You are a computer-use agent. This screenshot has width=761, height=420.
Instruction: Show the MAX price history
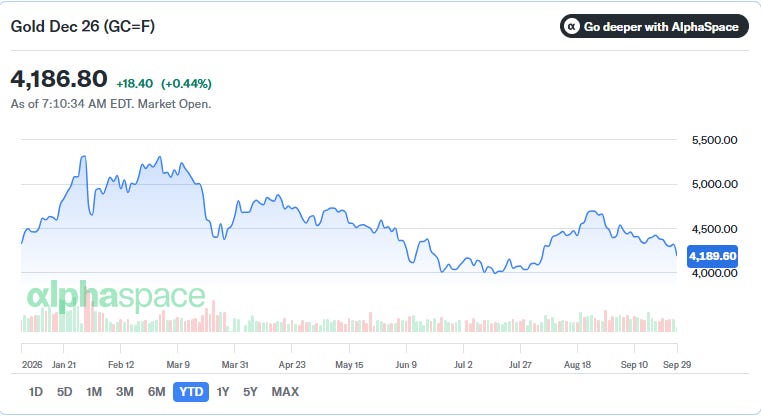point(285,392)
